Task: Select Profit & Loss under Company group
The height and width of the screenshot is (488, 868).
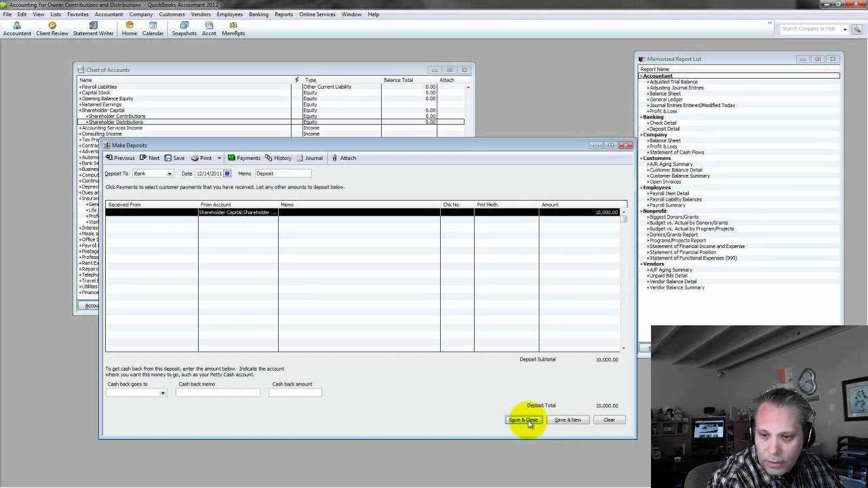Action: tap(663, 146)
